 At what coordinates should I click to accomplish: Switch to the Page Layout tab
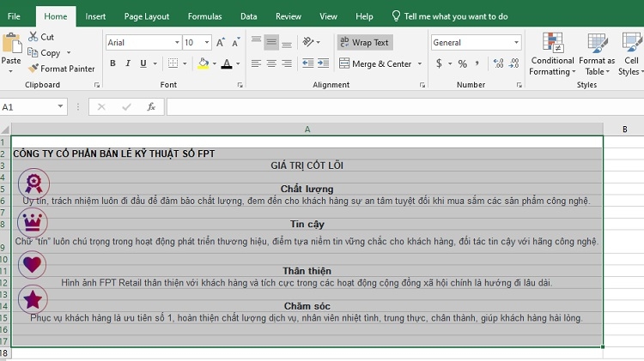pyautogui.click(x=147, y=16)
